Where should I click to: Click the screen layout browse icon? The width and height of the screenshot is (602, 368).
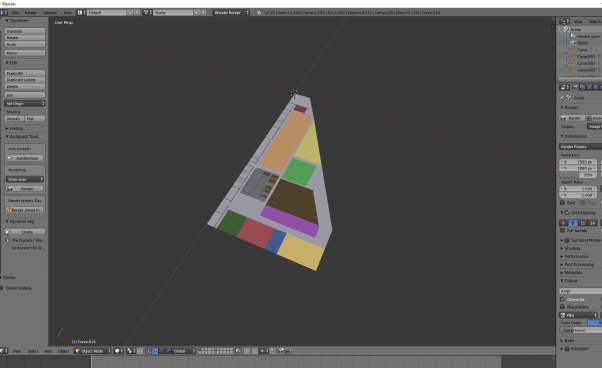(81, 12)
